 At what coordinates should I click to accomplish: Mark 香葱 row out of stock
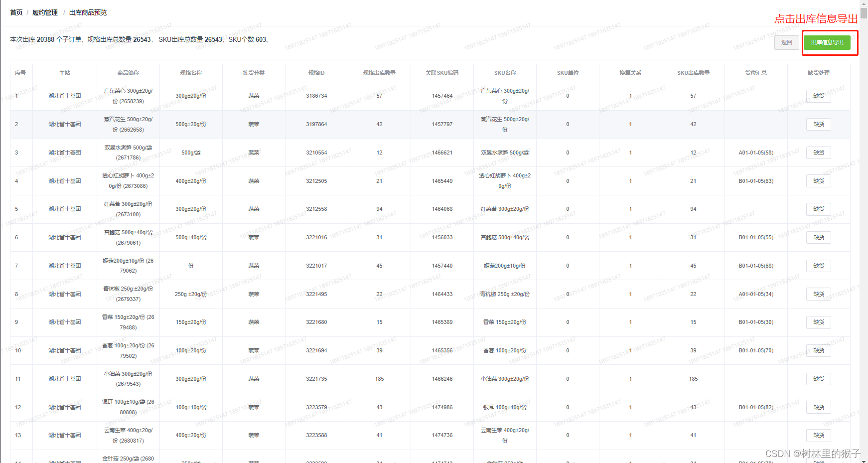tap(819, 350)
